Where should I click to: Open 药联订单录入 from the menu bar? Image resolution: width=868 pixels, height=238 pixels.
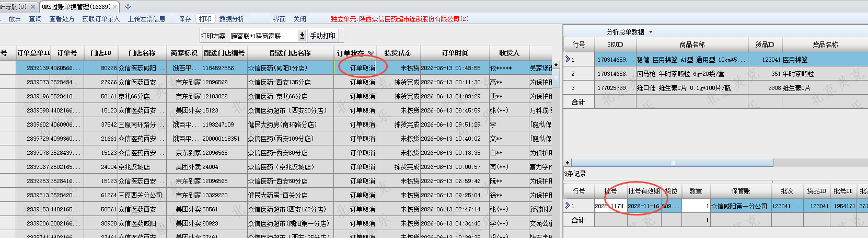101,19
